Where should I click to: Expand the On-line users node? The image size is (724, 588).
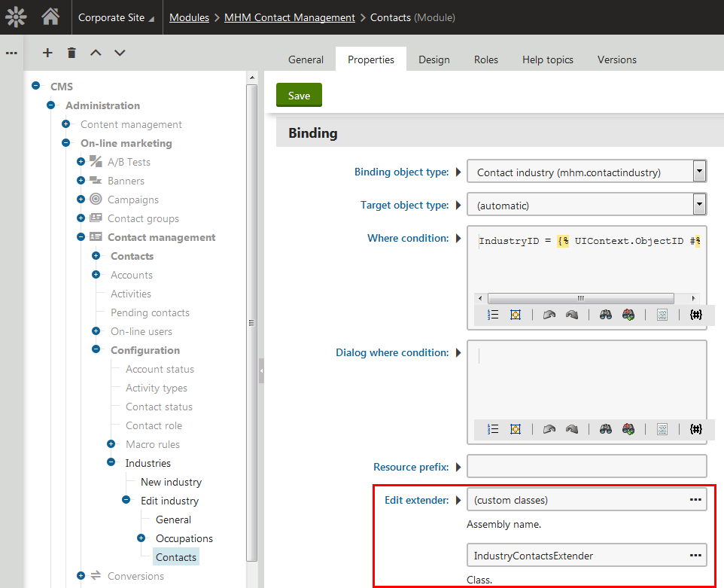[x=96, y=331]
